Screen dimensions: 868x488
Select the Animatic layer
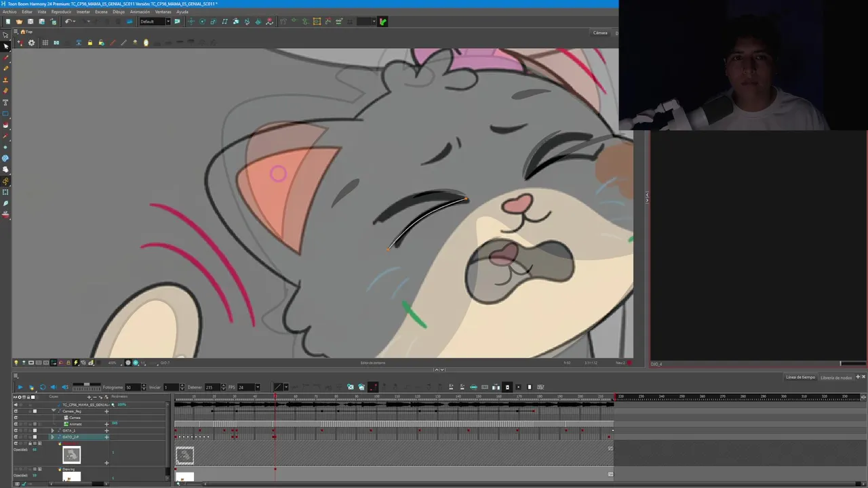[x=75, y=424]
